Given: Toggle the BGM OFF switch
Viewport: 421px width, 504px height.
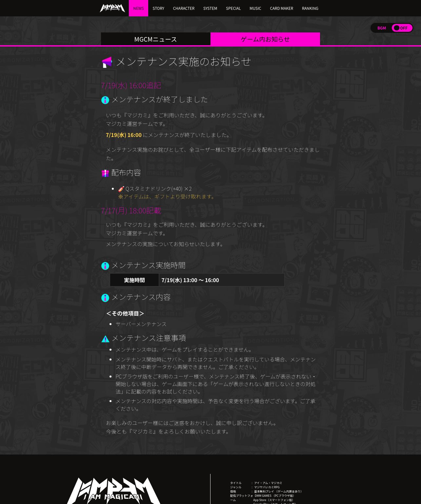Looking at the screenshot, I should click(x=402, y=28).
